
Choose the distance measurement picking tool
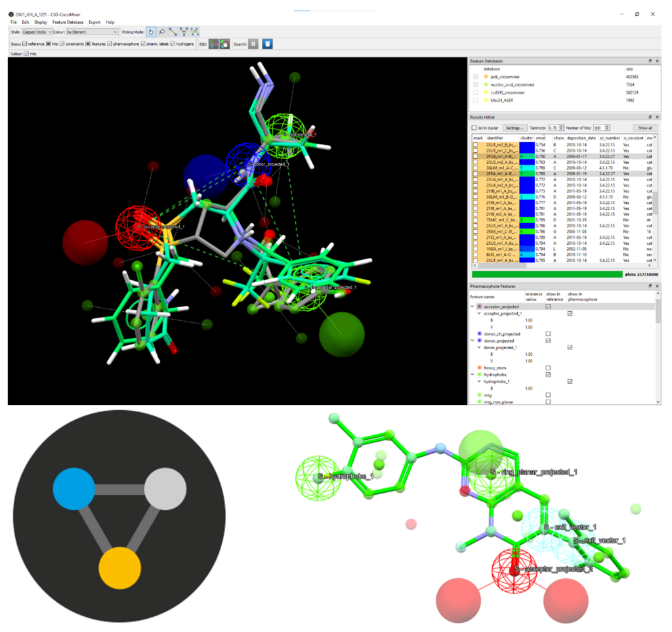tap(173, 32)
